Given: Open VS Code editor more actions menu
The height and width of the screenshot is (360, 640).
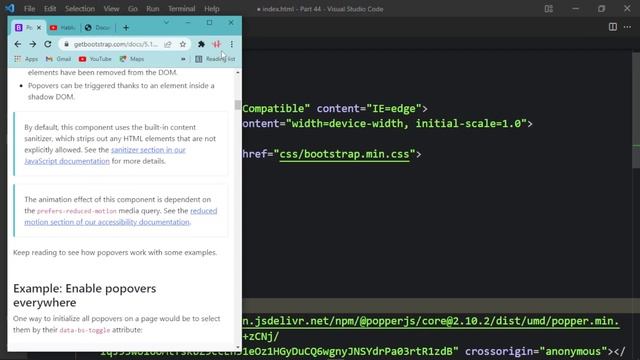Looking at the screenshot, I should (x=627, y=27).
